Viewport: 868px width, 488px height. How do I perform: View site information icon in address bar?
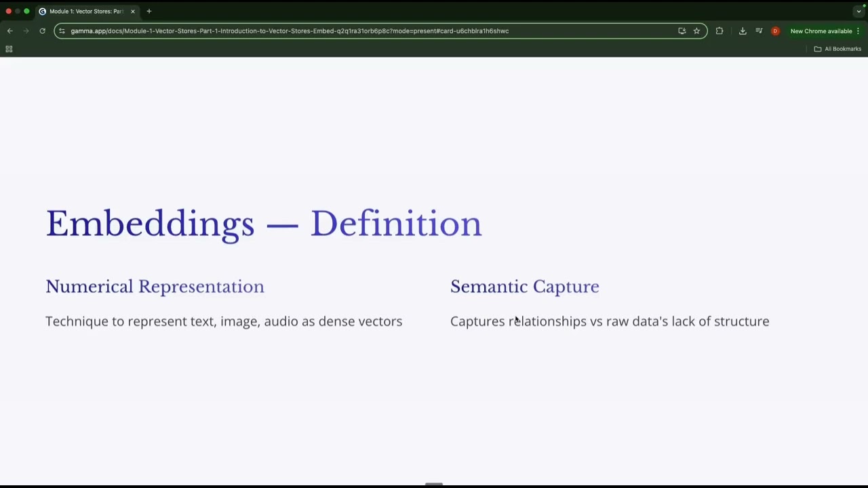62,30
